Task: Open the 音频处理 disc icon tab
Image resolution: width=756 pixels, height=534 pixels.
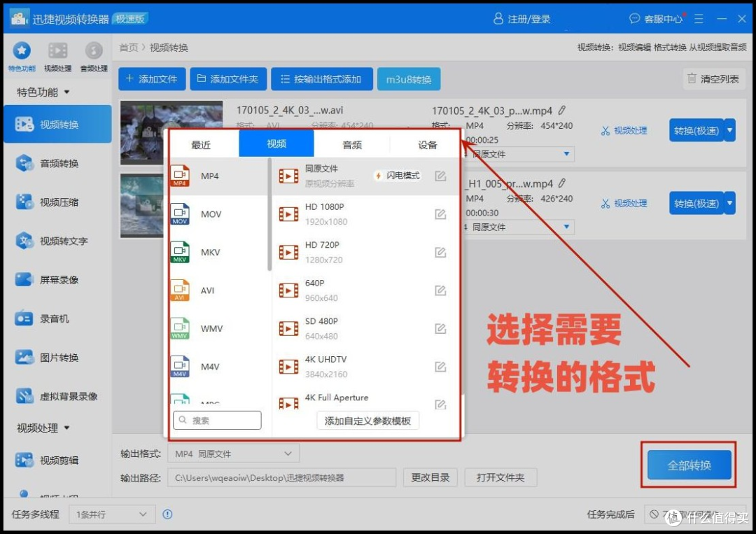Action: pyautogui.click(x=94, y=57)
